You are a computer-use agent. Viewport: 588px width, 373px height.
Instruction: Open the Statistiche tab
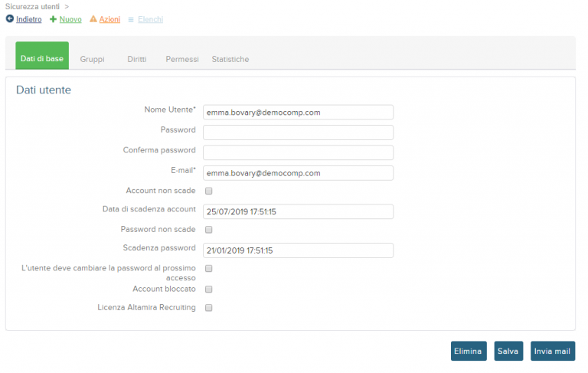click(230, 59)
